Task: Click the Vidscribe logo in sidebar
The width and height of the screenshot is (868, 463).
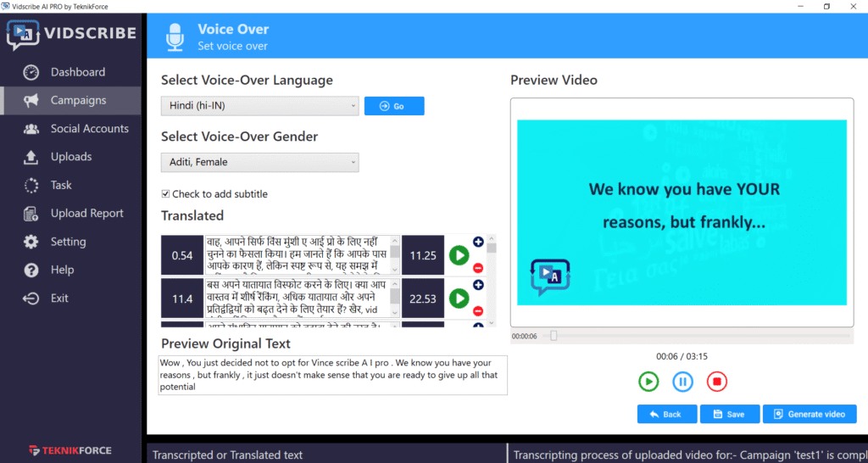Action: [x=71, y=34]
